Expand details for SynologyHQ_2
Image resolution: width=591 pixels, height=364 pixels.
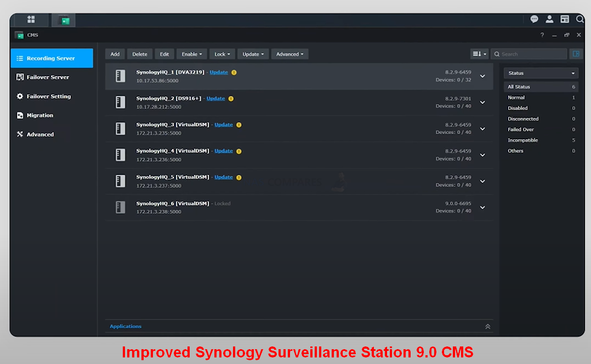[x=482, y=102]
